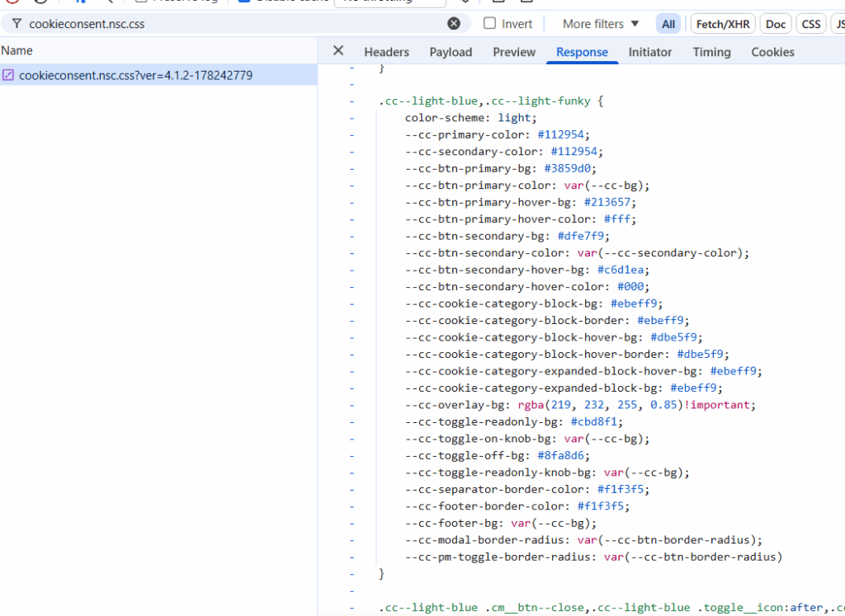The image size is (845, 616).
Task: Open the More filters dropdown
Action: pos(601,24)
